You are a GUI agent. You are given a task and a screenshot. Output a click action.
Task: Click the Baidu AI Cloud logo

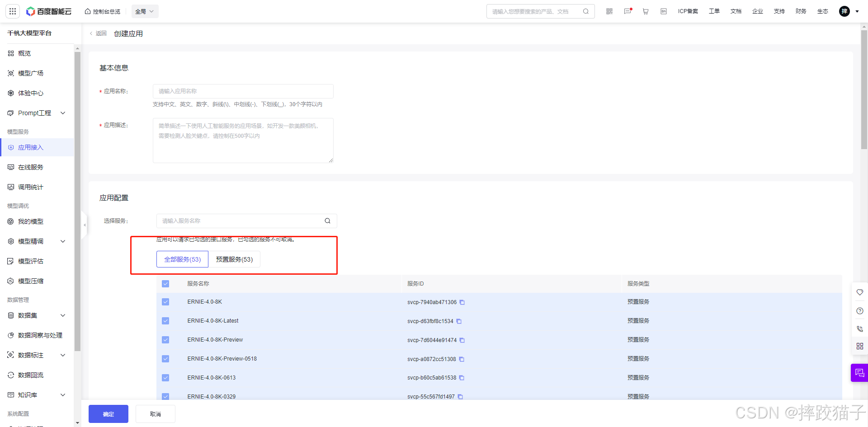[x=49, y=11]
